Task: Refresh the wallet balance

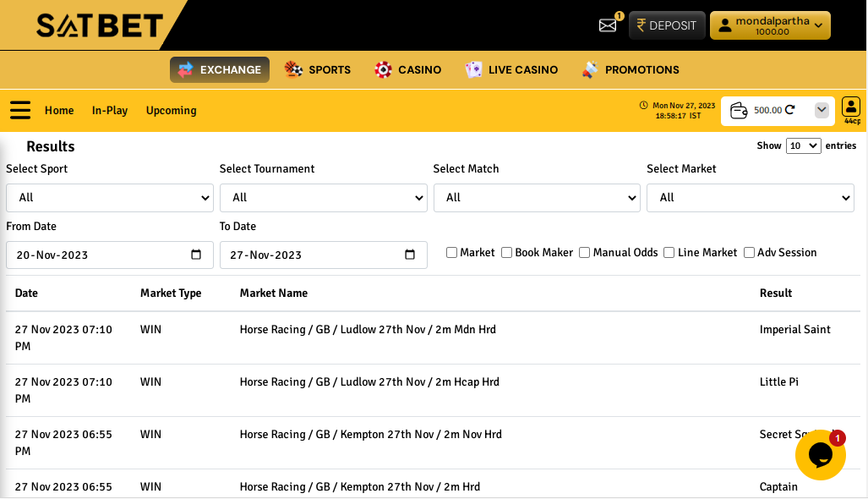Action: point(790,110)
